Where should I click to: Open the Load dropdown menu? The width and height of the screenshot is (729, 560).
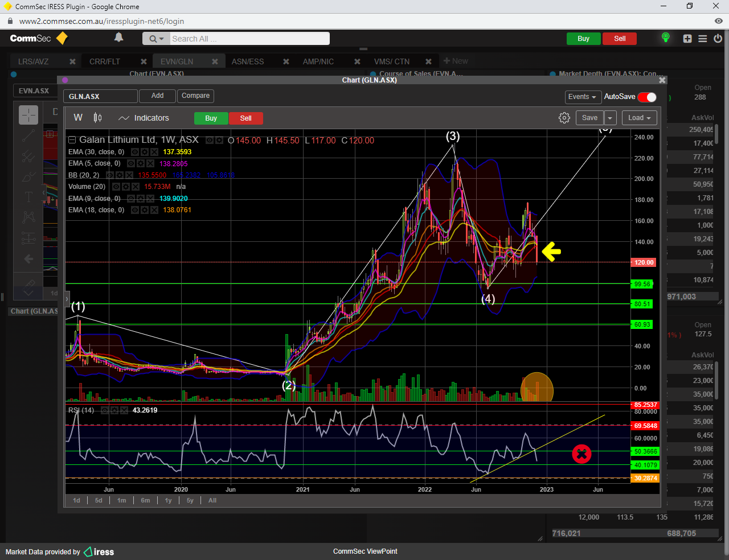(640, 118)
